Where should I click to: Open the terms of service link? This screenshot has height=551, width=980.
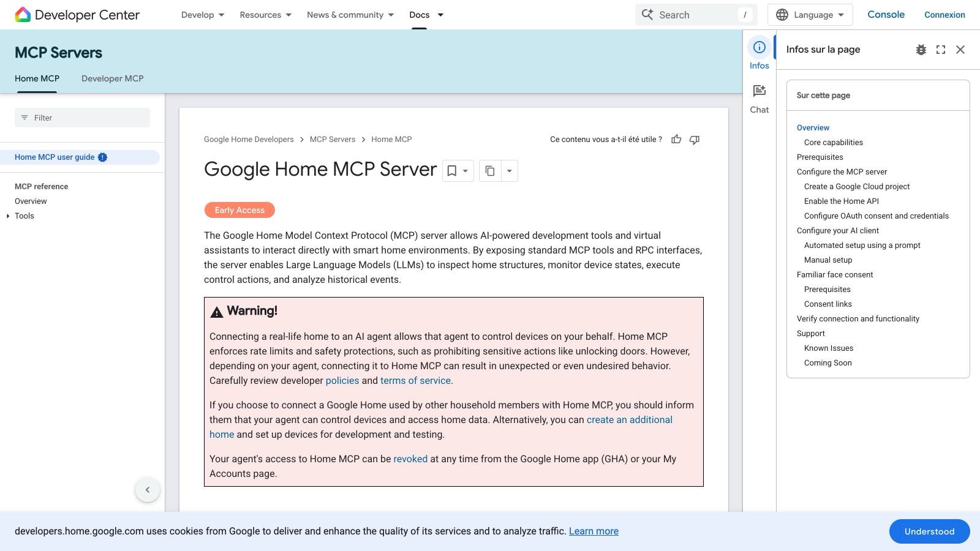click(x=415, y=381)
